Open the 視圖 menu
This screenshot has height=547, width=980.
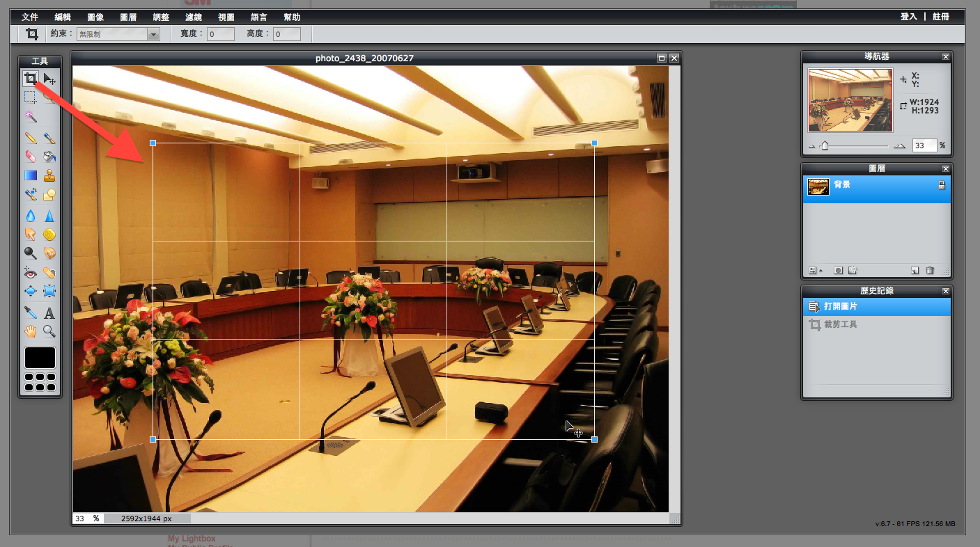pyautogui.click(x=226, y=17)
